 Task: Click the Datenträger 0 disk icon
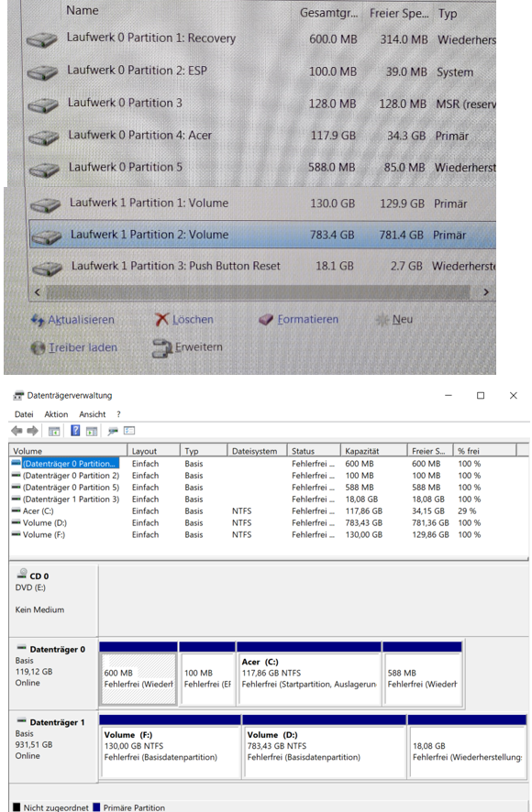pyautogui.click(x=21, y=648)
